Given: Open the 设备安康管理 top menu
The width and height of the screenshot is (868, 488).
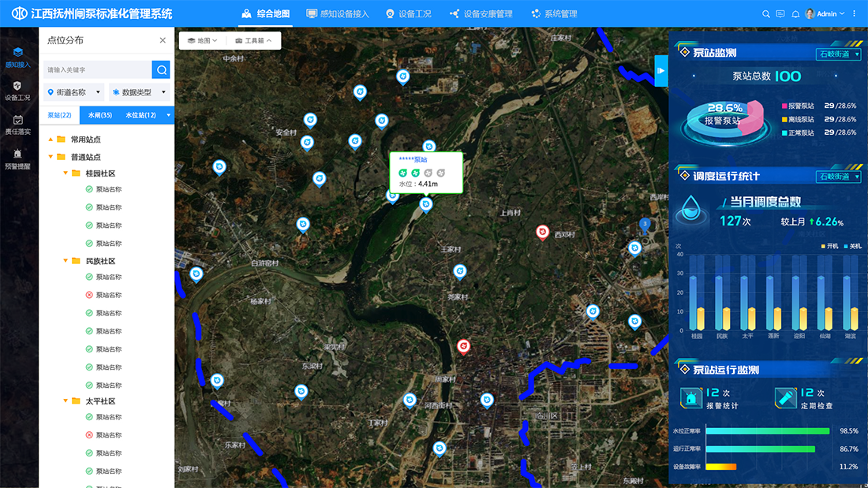Looking at the screenshot, I should point(481,14).
